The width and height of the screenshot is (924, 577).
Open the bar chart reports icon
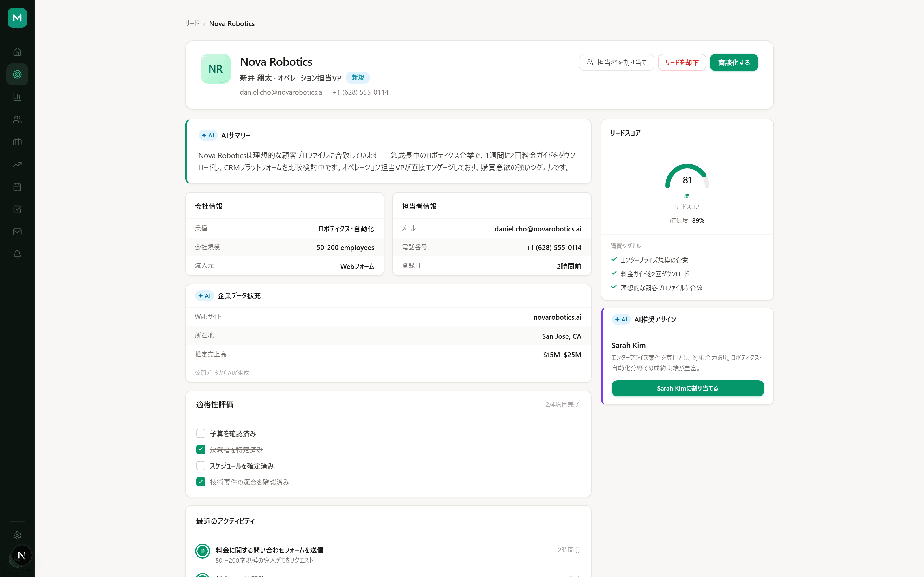[x=17, y=97]
